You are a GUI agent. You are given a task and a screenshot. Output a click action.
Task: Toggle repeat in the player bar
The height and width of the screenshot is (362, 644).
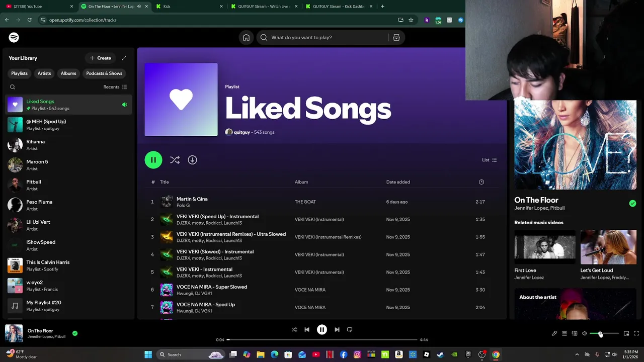click(x=350, y=330)
